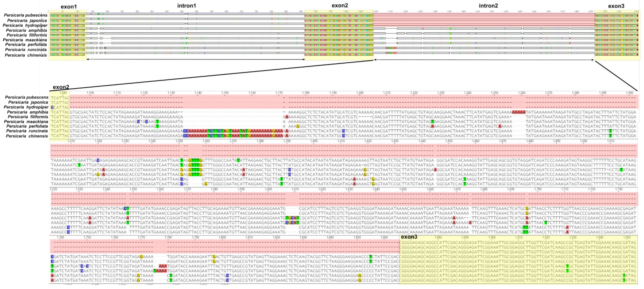Click the intron2 label above the overview
The image size is (644, 289).
pyautogui.click(x=488, y=6)
